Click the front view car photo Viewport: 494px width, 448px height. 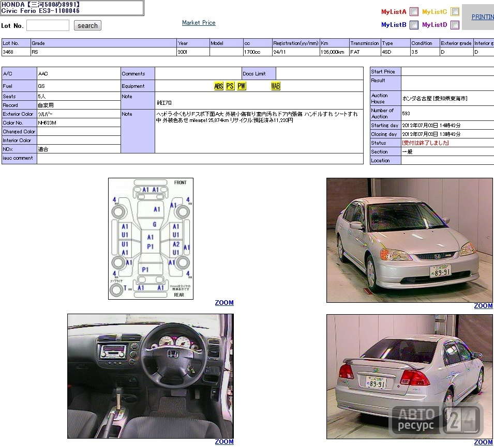410,240
